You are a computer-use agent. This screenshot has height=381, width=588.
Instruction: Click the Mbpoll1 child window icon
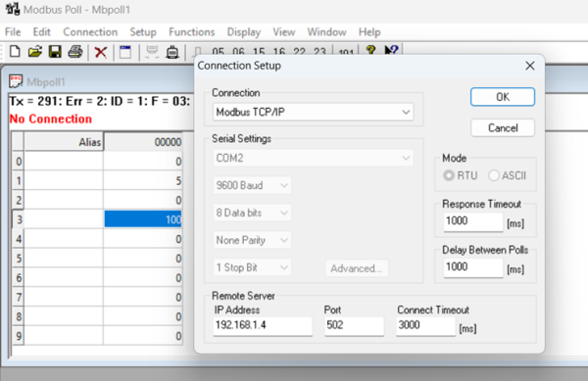pos(16,81)
